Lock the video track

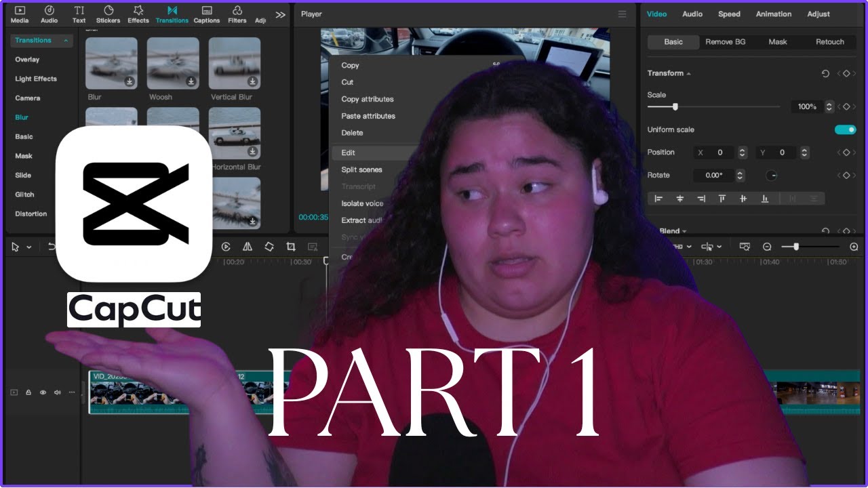(x=28, y=392)
